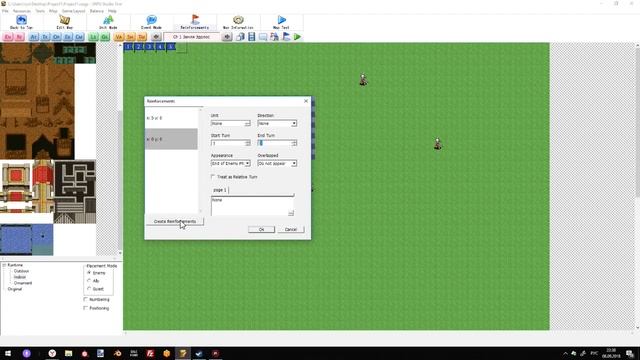Click the green play arrow toolbar icon
Viewport: 640px width, 360px height.
click(298, 37)
